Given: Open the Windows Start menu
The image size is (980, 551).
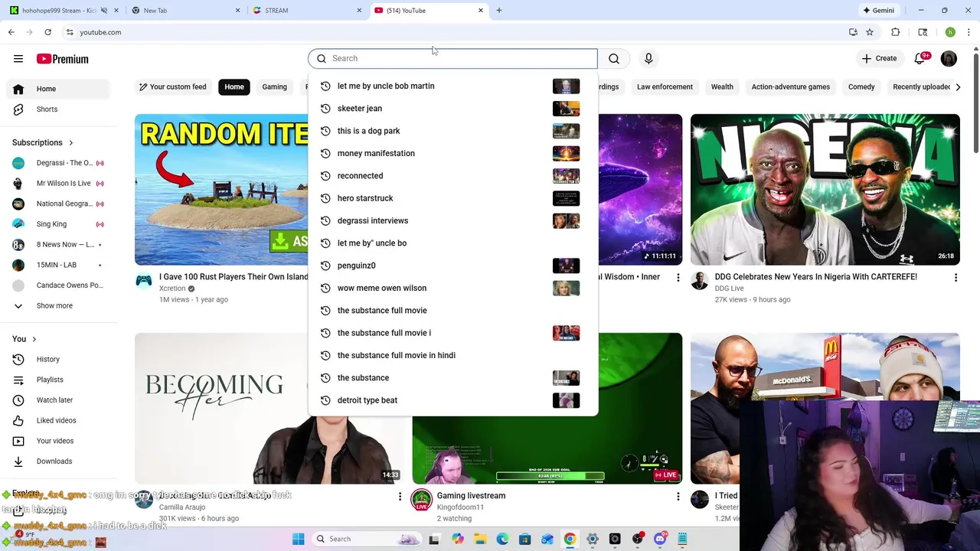Looking at the screenshot, I should (x=298, y=539).
